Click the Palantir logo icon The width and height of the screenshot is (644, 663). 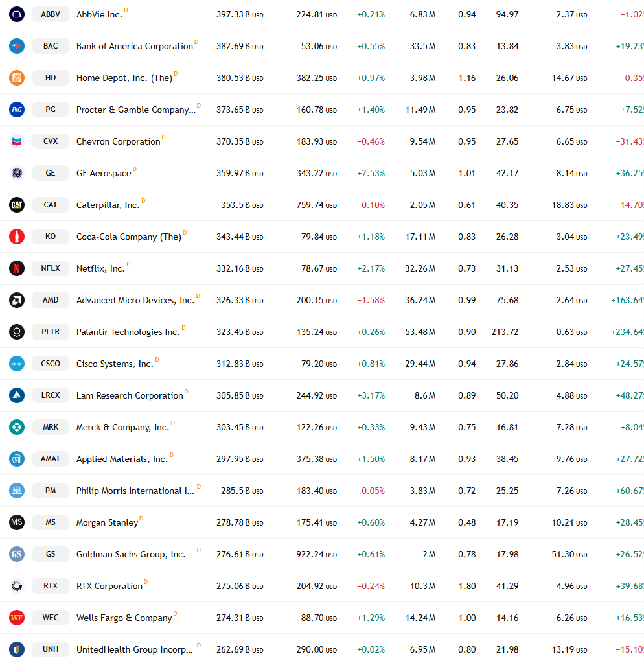(x=17, y=332)
